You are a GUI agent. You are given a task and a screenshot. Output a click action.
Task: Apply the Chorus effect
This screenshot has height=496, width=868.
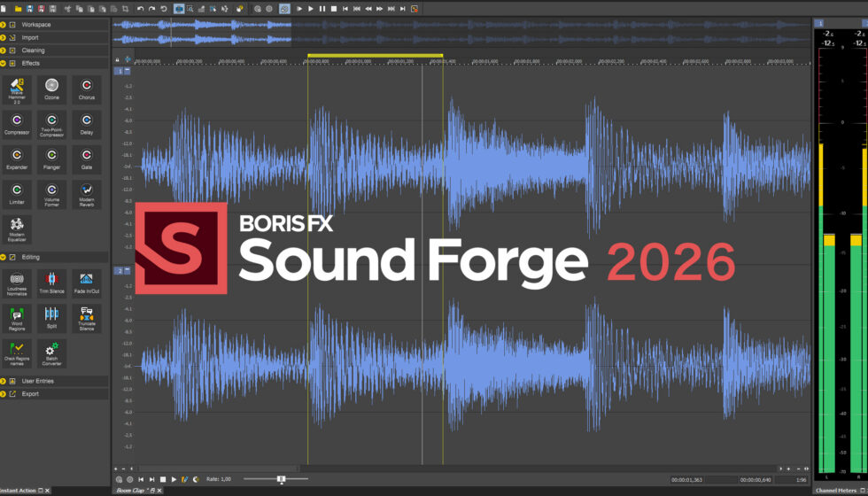coord(87,90)
